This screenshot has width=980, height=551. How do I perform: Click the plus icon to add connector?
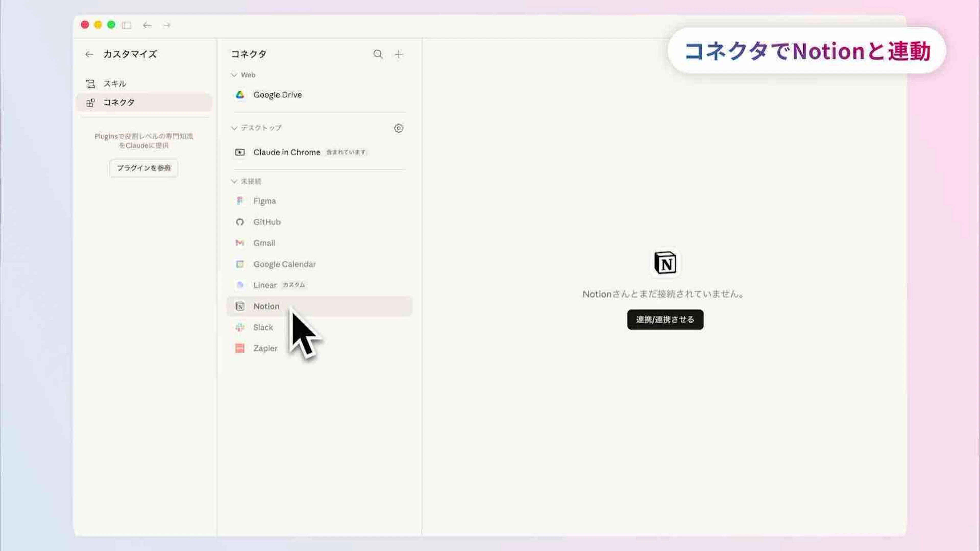pos(398,54)
